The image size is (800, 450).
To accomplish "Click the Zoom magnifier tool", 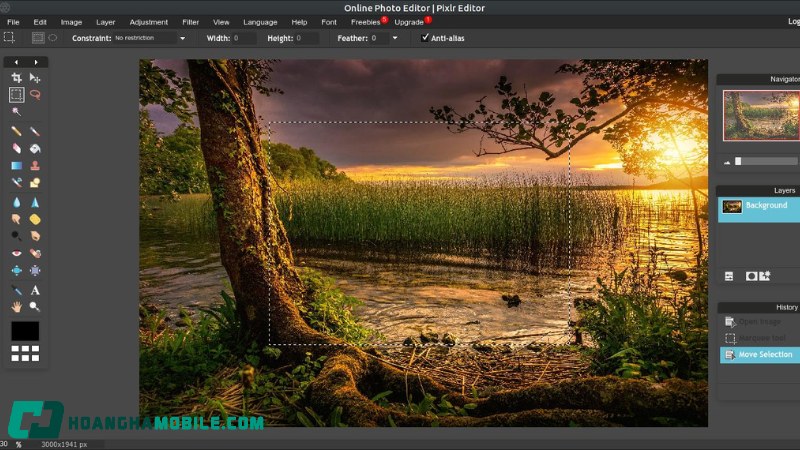I will pyautogui.click(x=35, y=307).
